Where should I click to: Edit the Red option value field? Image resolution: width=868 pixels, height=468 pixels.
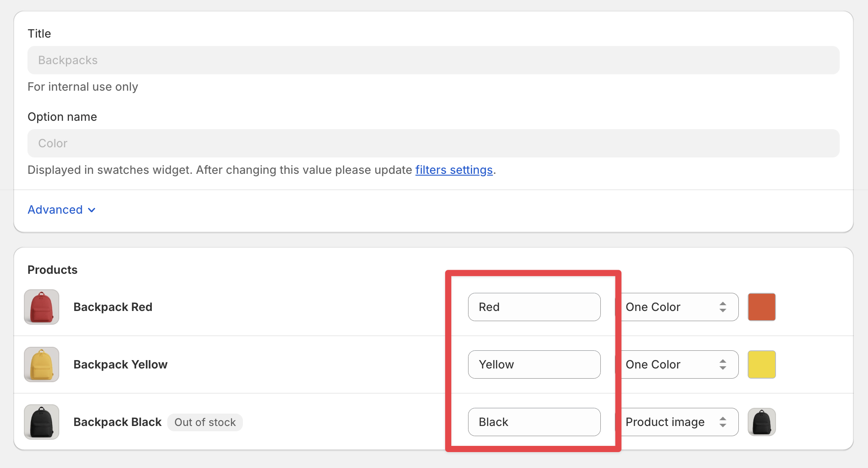pyautogui.click(x=534, y=307)
